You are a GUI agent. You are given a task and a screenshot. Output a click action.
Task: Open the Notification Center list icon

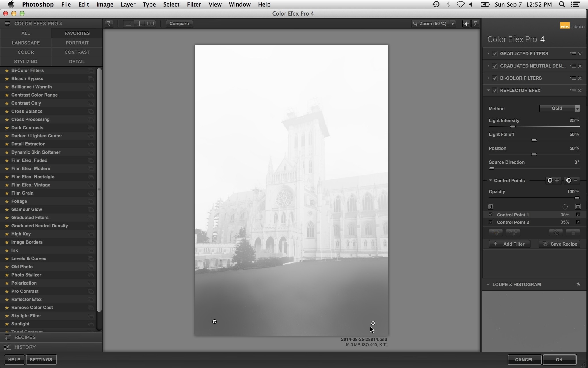(x=575, y=4)
